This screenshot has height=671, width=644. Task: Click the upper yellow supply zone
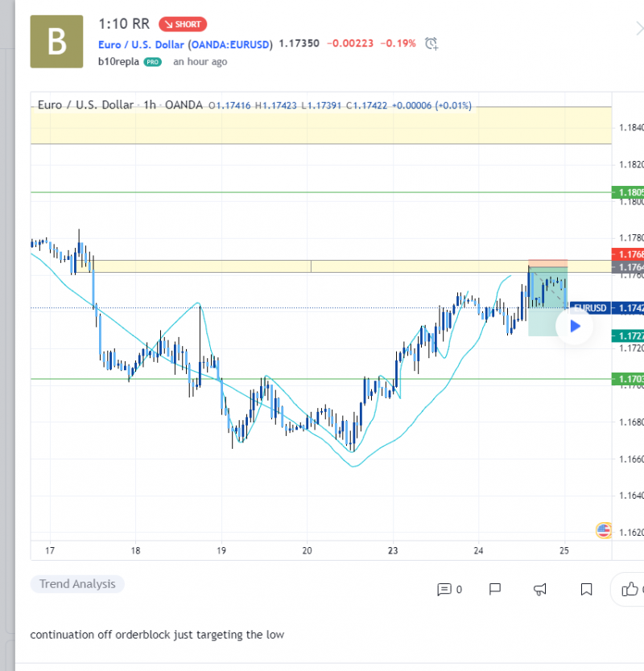[320, 126]
